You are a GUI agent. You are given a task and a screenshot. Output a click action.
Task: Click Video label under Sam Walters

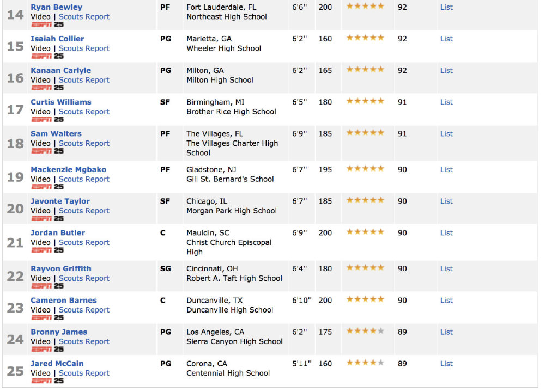pyautogui.click(x=40, y=143)
